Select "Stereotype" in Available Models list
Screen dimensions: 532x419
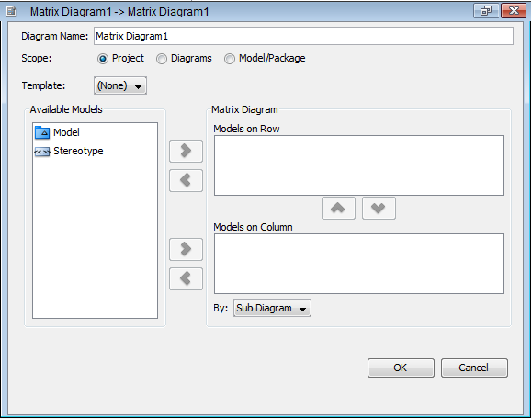coord(78,151)
